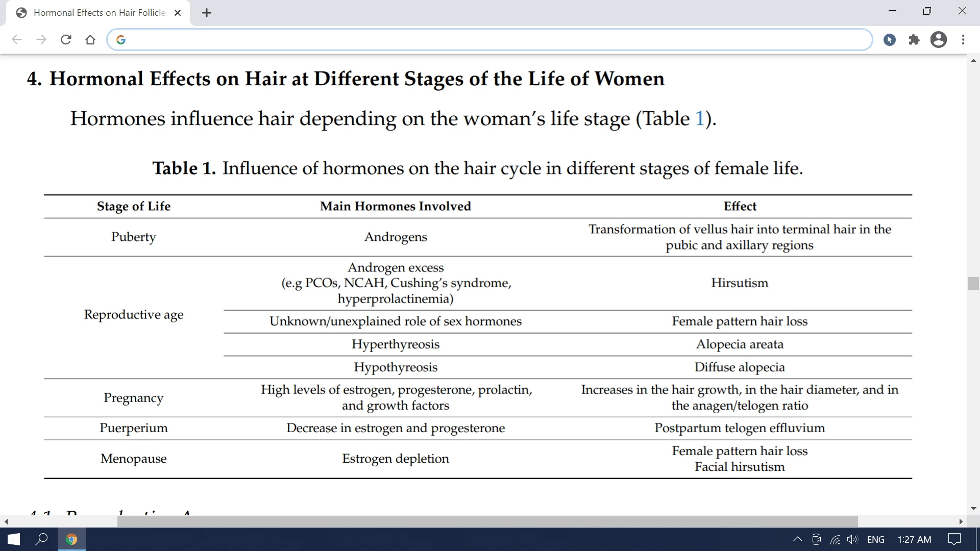The image size is (980, 551).
Task: Click the 'Main Hormones Involved' column header
Action: point(396,206)
